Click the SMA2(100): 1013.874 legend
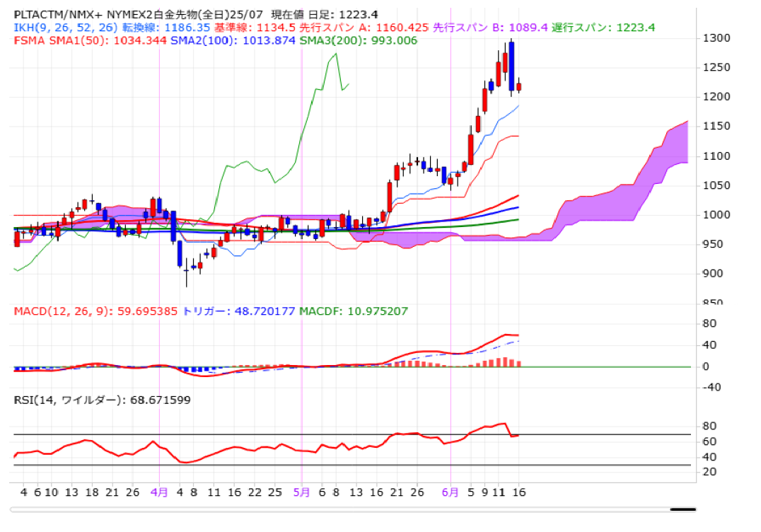The height and width of the screenshot is (532, 761). (x=233, y=41)
